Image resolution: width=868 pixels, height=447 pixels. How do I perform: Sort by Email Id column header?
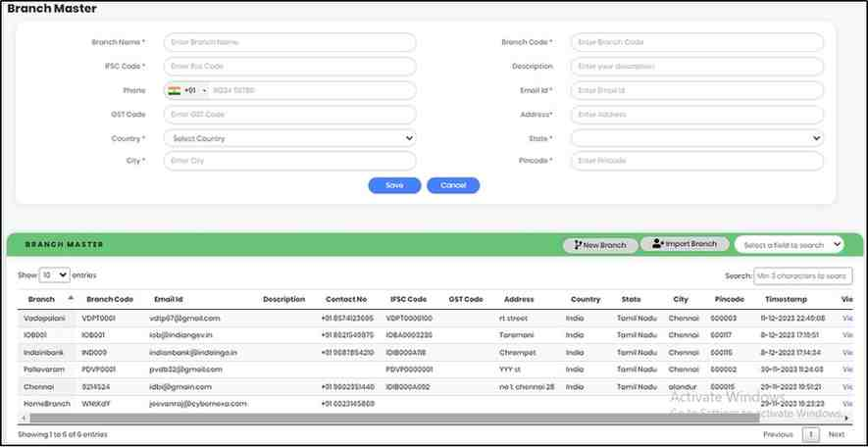click(169, 299)
